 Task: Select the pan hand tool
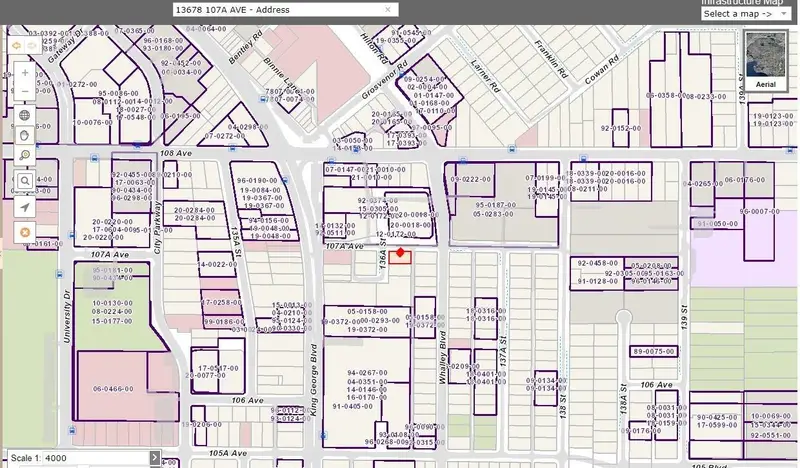pyautogui.click(x=25, y=135)
